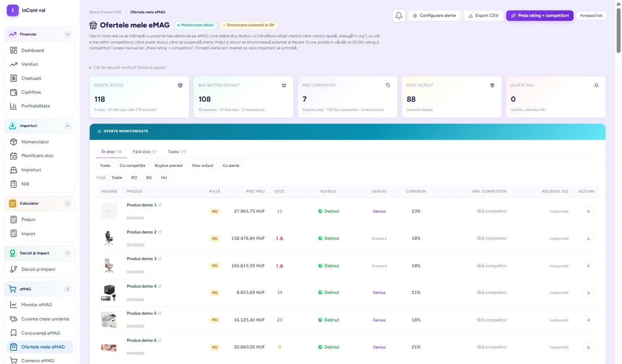Collapse the Calculator sidebar section

pyautogui.click(x=40, y=203)
